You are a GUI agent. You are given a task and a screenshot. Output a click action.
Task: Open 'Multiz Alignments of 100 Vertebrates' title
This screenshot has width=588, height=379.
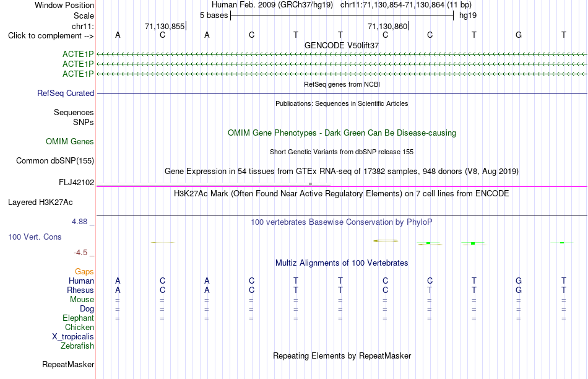(342, 263)
